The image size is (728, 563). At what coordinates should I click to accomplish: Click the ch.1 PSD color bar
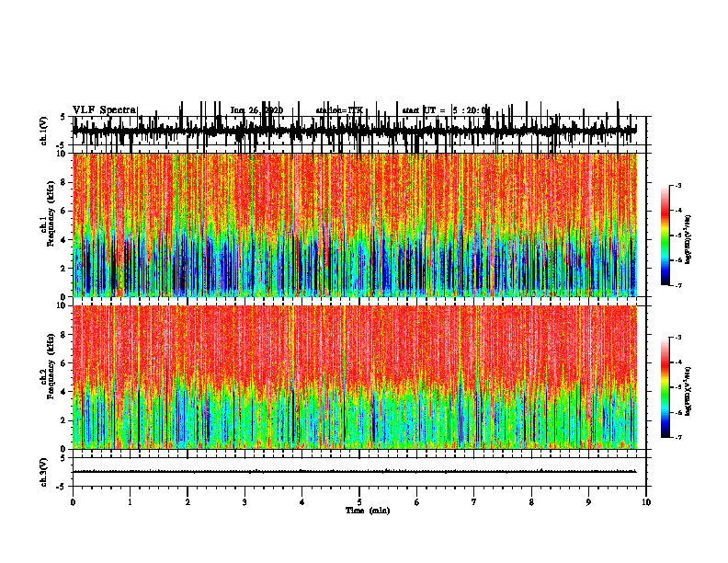pos(665,236)
